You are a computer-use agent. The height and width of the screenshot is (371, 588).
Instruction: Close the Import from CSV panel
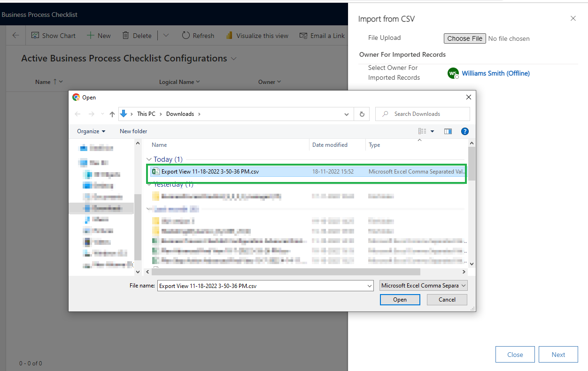pos(573,19)
